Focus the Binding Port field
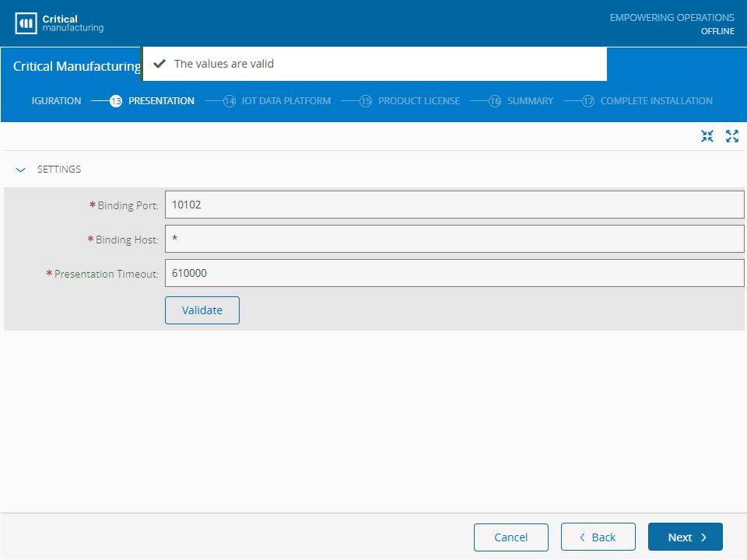This screenshot has width=747, height=560. pyautogui.click(x=454, y=205)
